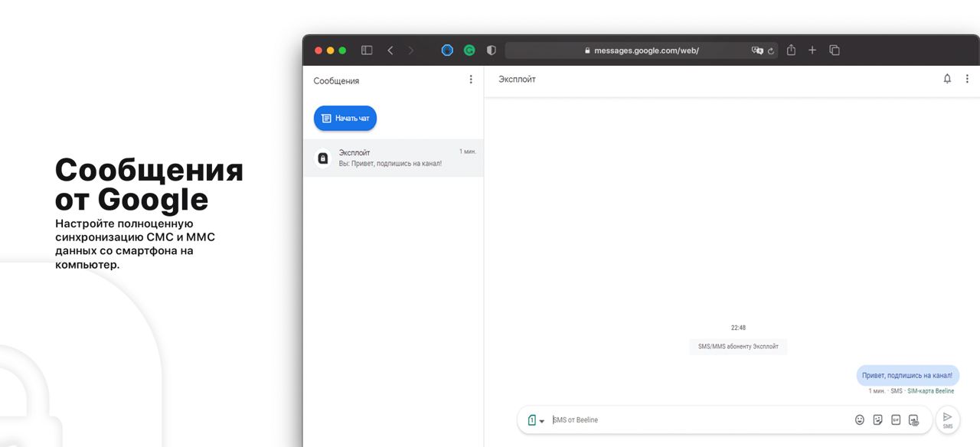The height and width of the screenshot is (447, 980).
Task: Click the SIM-карта Beeline message status text
Action: pyautogui.click(x=931, y=391)
